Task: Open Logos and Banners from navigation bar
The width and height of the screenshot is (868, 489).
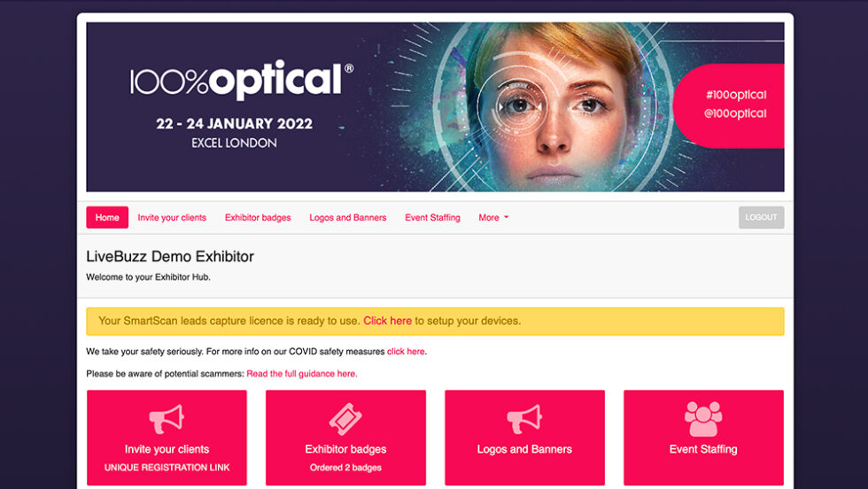Action: pos(347,218)
